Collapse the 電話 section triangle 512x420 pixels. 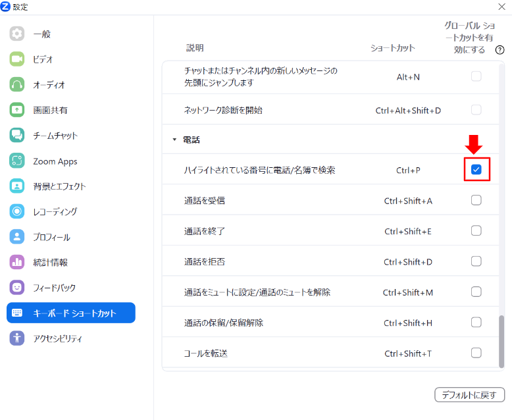[174, 140]
